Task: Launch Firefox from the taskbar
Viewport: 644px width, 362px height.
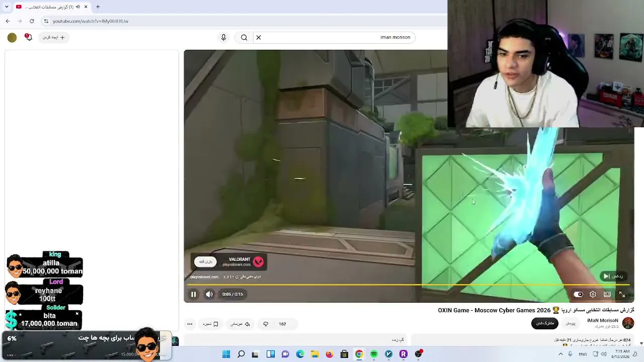Action: click(x=330, y=354)
